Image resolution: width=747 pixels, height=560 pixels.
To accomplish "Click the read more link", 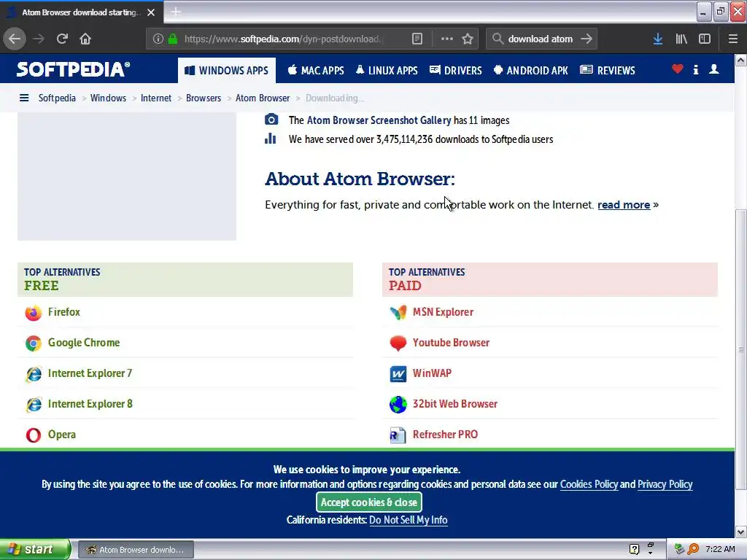I will click(x=624, y=205).
